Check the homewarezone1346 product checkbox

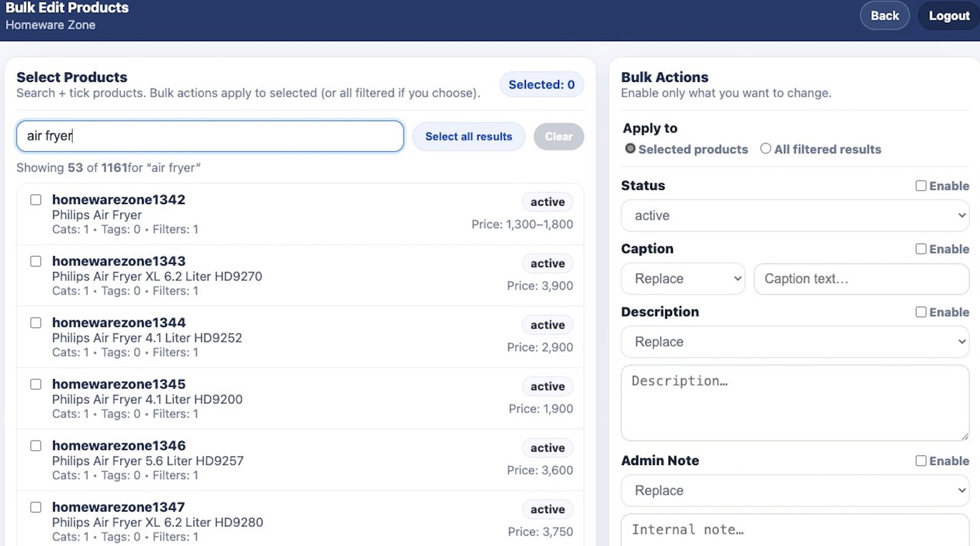[x=36, y=446]
